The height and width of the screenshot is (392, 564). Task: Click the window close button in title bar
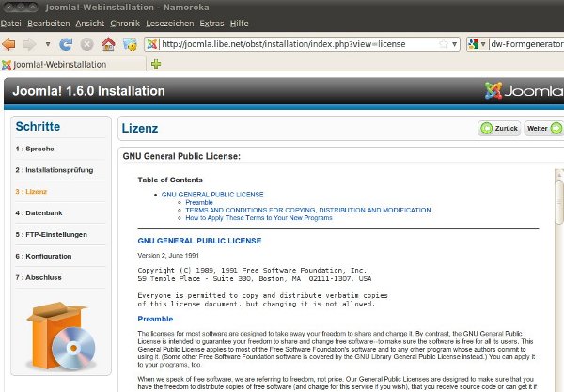(x=9, y=7)
